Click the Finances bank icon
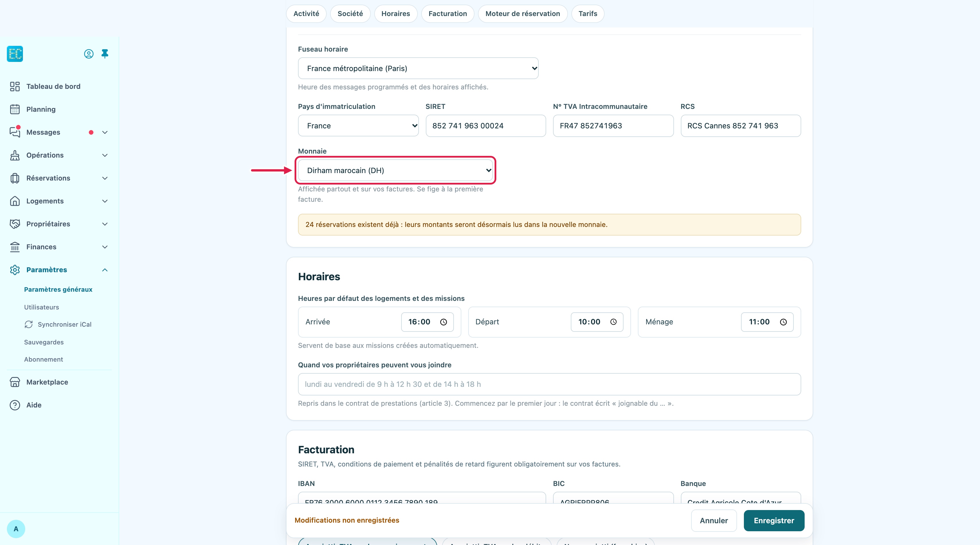 point(15,247)
